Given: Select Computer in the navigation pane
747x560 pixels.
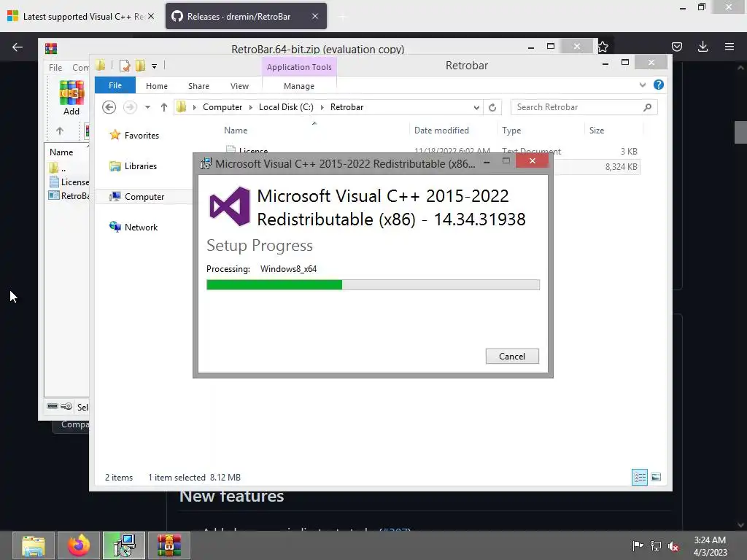Looking at the screenshot, I should click(x=136, y=197).
